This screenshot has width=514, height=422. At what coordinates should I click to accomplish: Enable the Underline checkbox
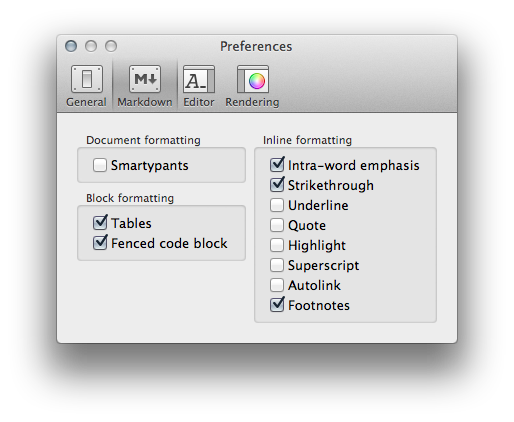click(x=277, y=205)
